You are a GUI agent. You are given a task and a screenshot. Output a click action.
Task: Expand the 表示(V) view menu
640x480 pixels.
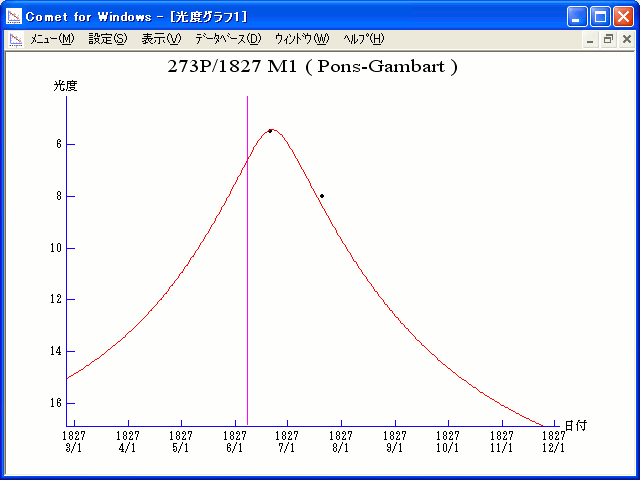[x=161, y=39]
